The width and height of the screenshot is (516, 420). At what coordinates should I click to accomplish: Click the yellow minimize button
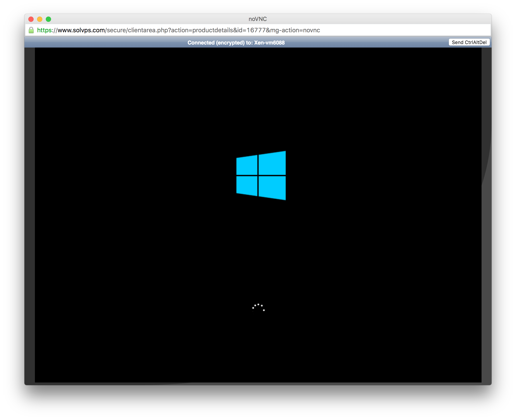point(39,19)
